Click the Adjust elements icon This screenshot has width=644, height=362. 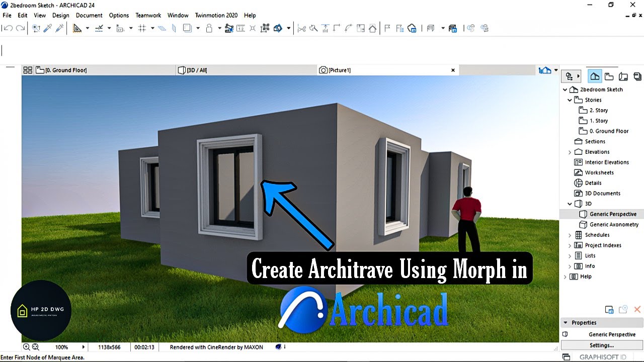[326, 28]
